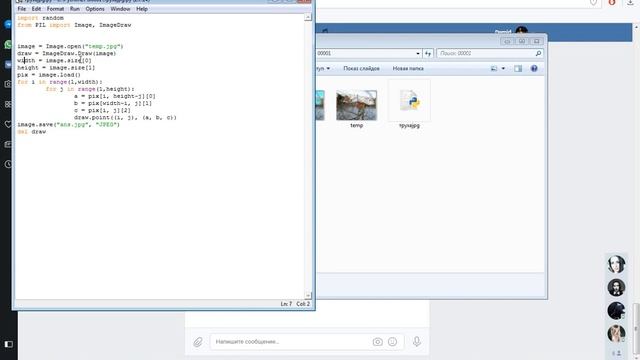Select the partially hidden image thumbnail

point(320,105)
